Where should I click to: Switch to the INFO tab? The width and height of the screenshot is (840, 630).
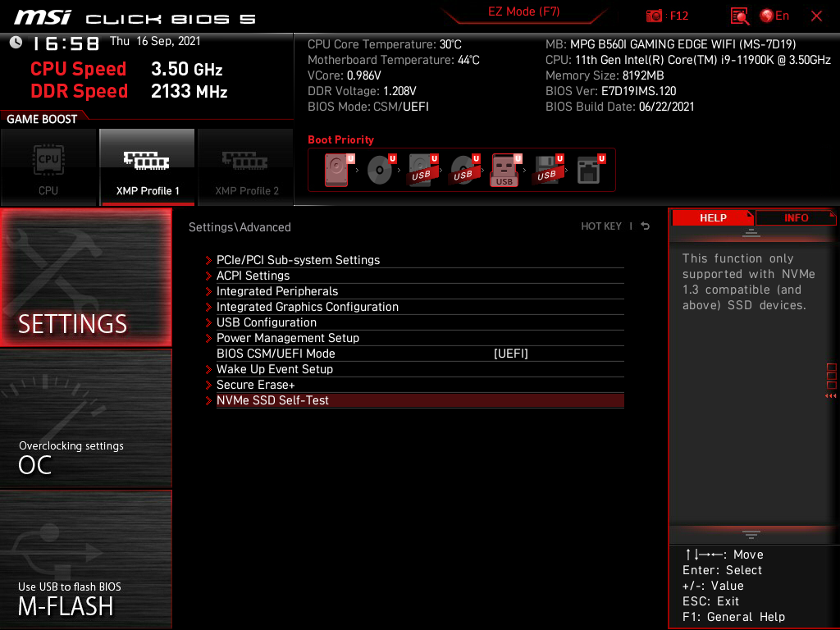click(x=796, y=217)
